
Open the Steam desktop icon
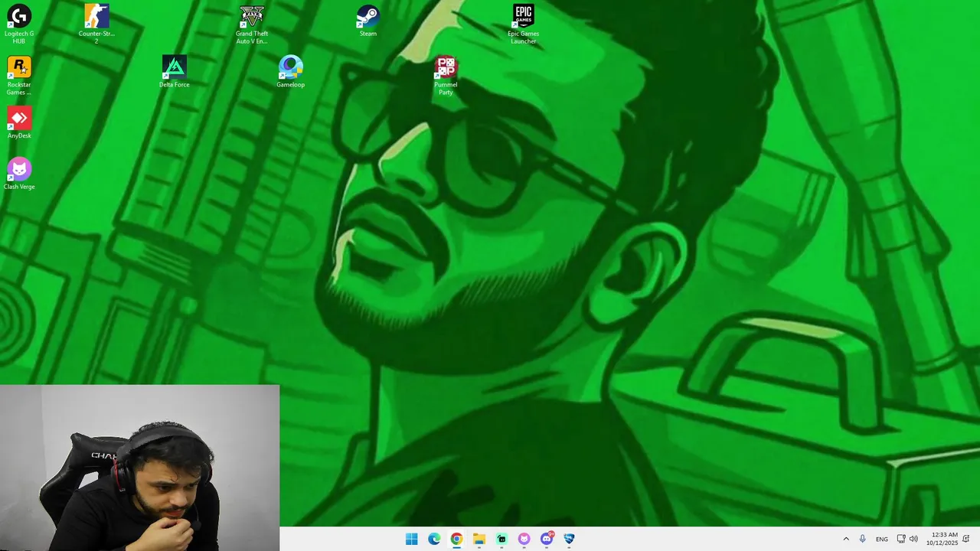point(368,21)
